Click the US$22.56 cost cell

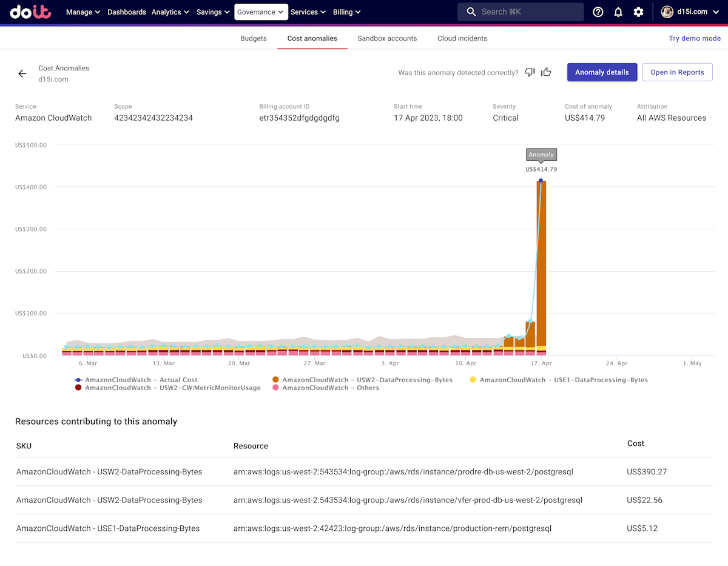[x=645, y=500]
